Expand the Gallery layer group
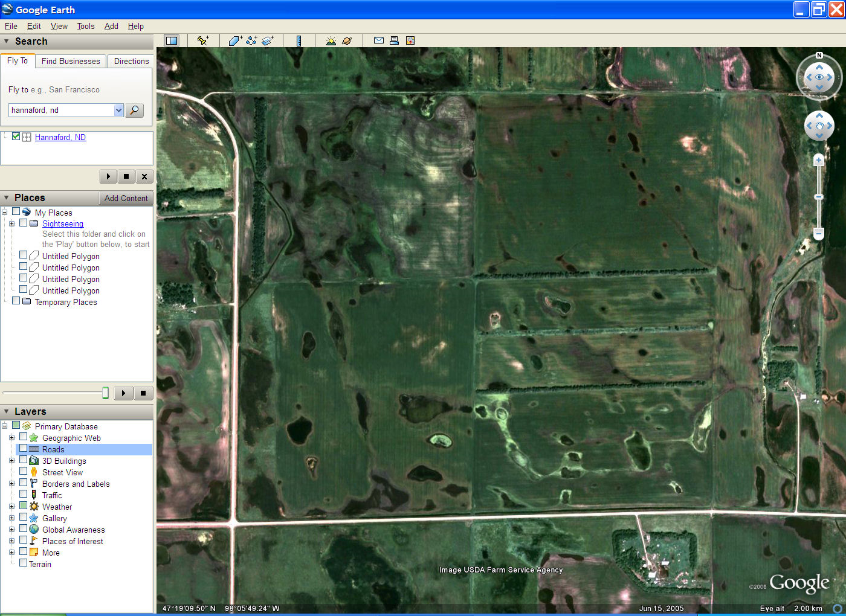 pos(11,518)
